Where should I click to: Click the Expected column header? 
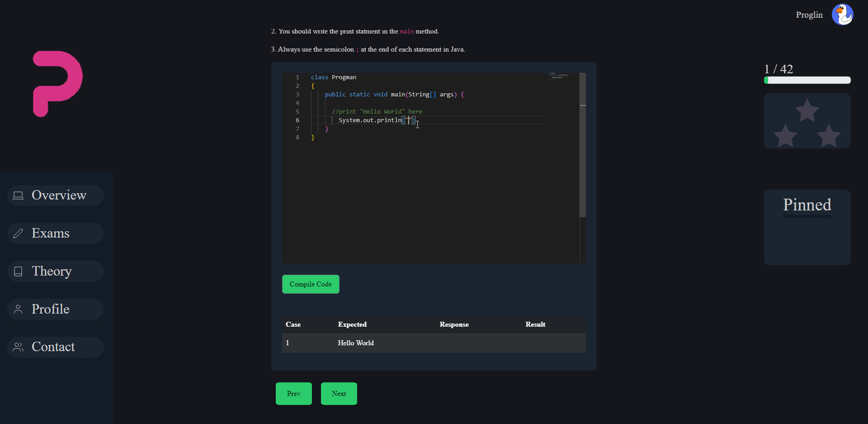point(352,324)
